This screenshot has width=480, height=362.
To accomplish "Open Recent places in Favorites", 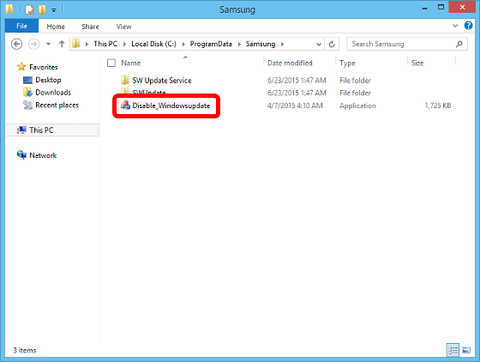I will click(57, 105).
